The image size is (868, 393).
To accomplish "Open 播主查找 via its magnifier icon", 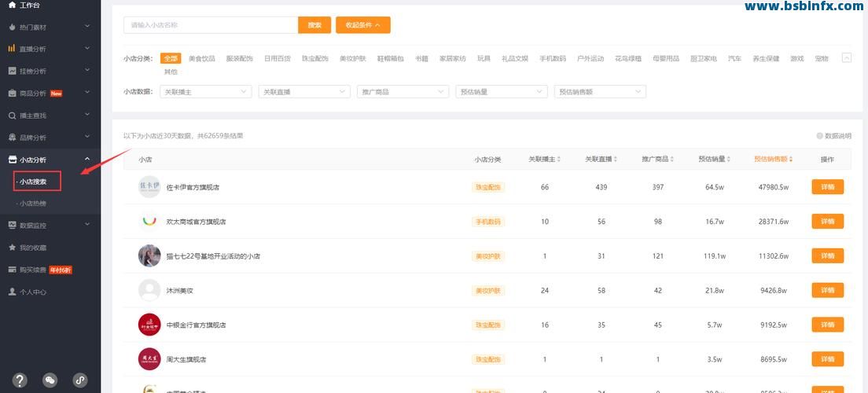I will [12, 115].
